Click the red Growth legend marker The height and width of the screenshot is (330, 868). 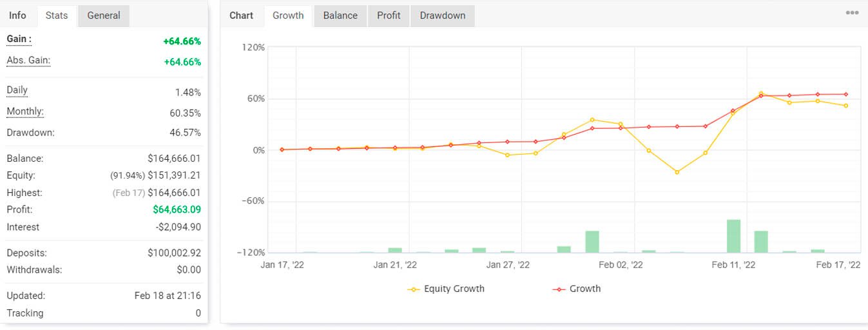[x=559, y=289]
